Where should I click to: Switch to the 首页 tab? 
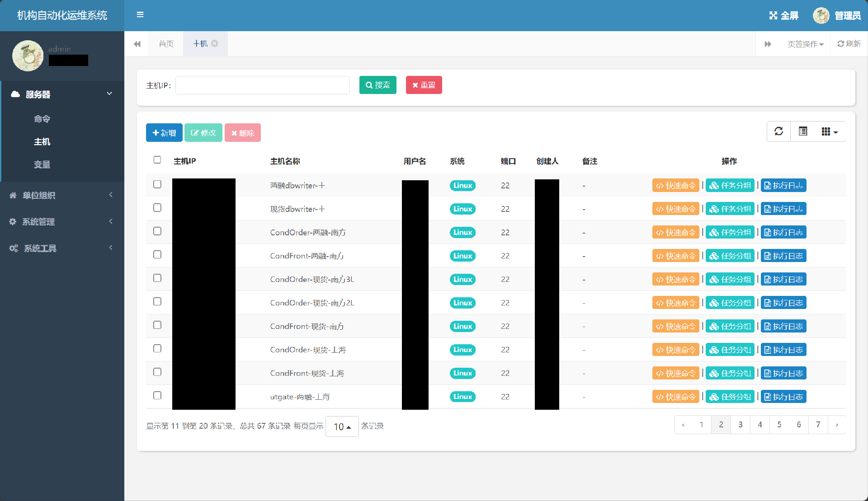click(166, 44)
